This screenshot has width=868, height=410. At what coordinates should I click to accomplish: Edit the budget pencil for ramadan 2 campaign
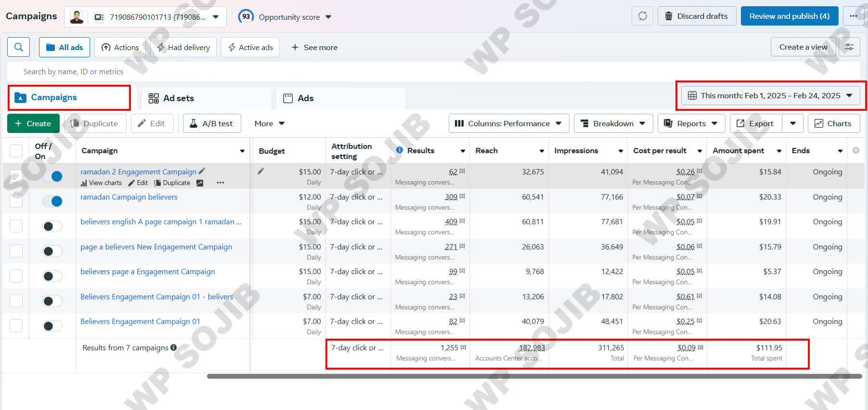(x=260, y=171)
